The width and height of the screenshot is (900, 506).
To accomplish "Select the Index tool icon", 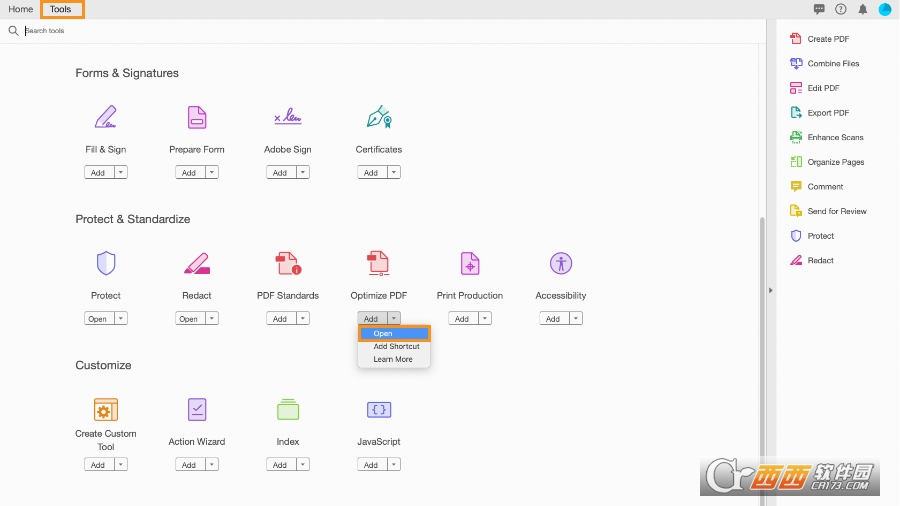I will [x=288, y=410].
